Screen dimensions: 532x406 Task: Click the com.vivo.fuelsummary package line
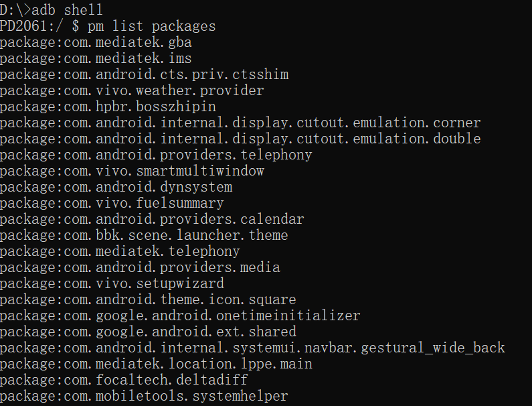(112, 203)
